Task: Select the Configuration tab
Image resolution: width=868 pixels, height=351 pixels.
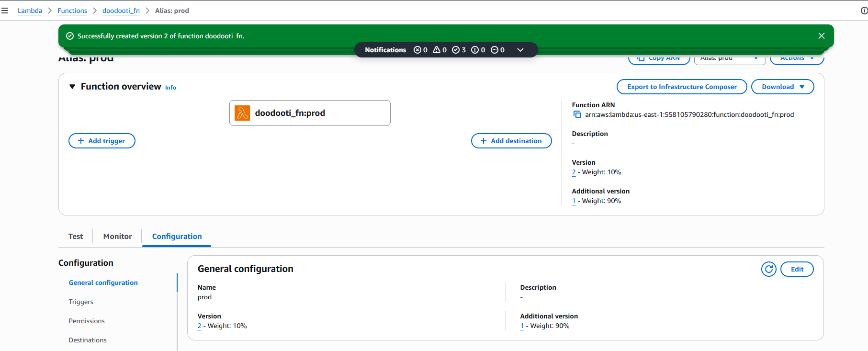Action: coord(177,237)
